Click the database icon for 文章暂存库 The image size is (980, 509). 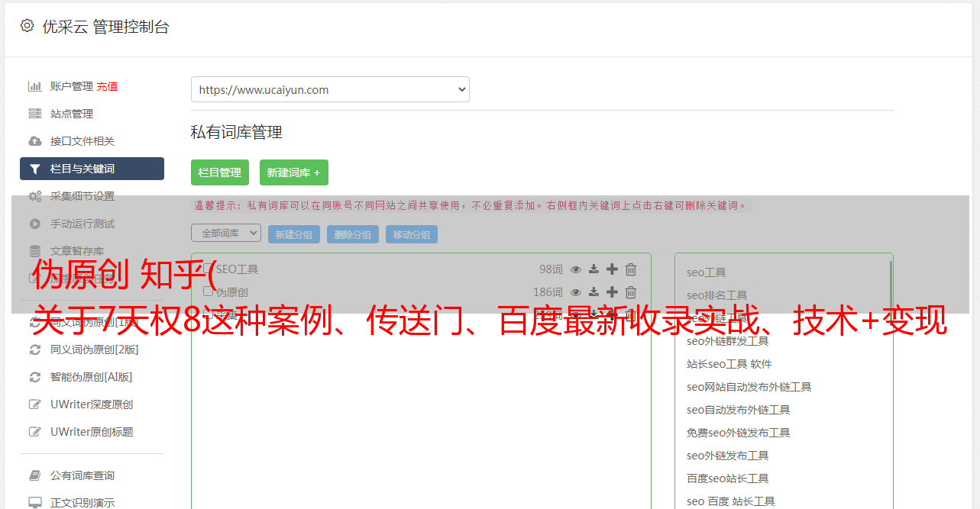(34, 251)
